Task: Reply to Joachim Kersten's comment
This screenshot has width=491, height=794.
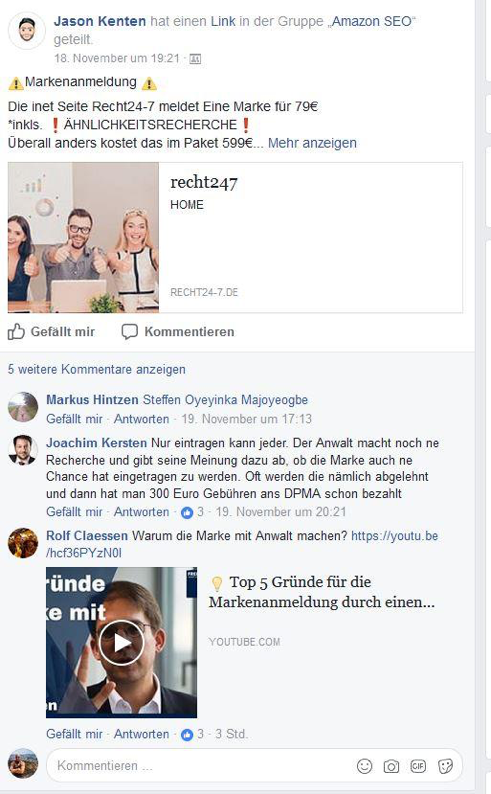Action: point(141,512)
